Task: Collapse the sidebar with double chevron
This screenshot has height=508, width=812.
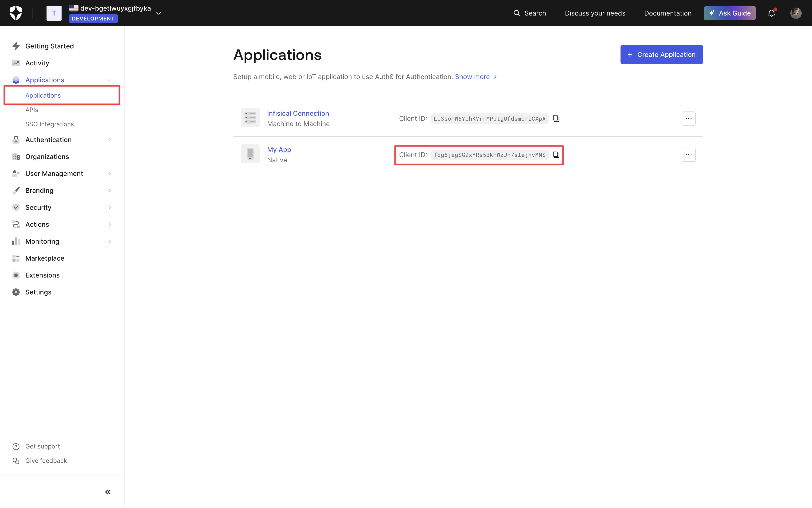Action: point(108,492)
